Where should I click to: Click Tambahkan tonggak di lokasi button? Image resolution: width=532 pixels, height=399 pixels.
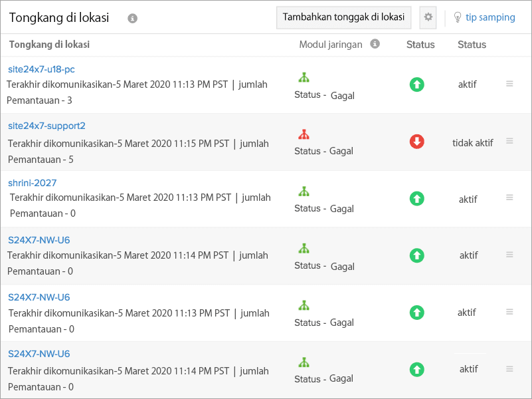coord(343,17)
